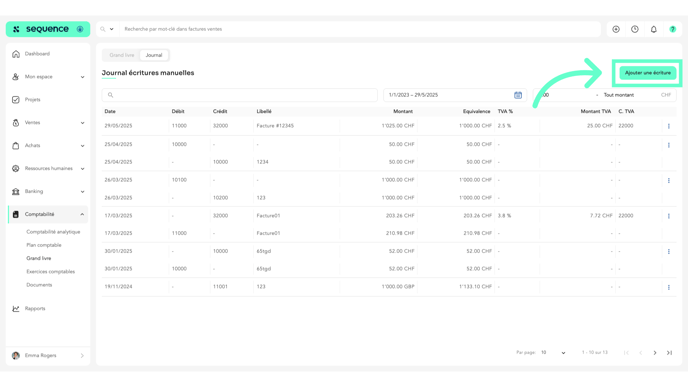Open row menu for 25/04/2025 debit 10000
The image size is (688, 387).
669,145
